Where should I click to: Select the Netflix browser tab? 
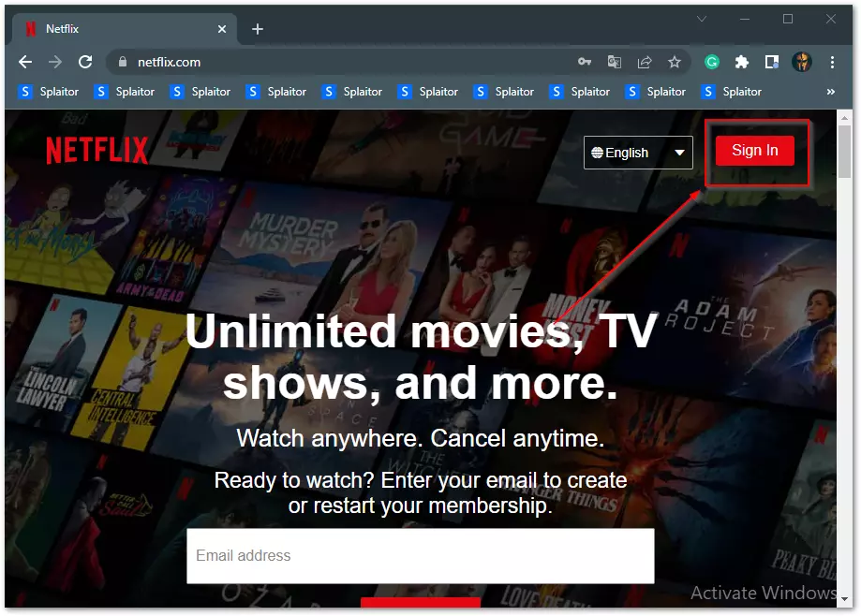click(125, 29)
